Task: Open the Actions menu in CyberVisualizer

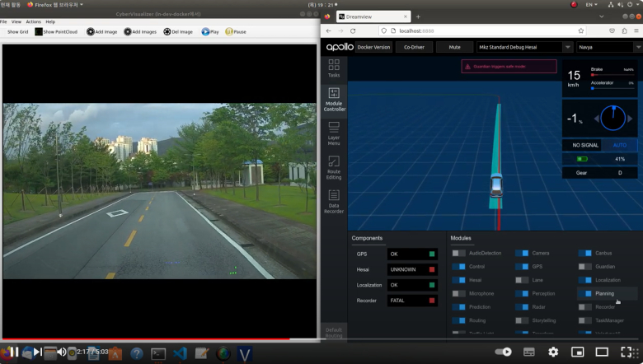Action: [x=34, y=21]
